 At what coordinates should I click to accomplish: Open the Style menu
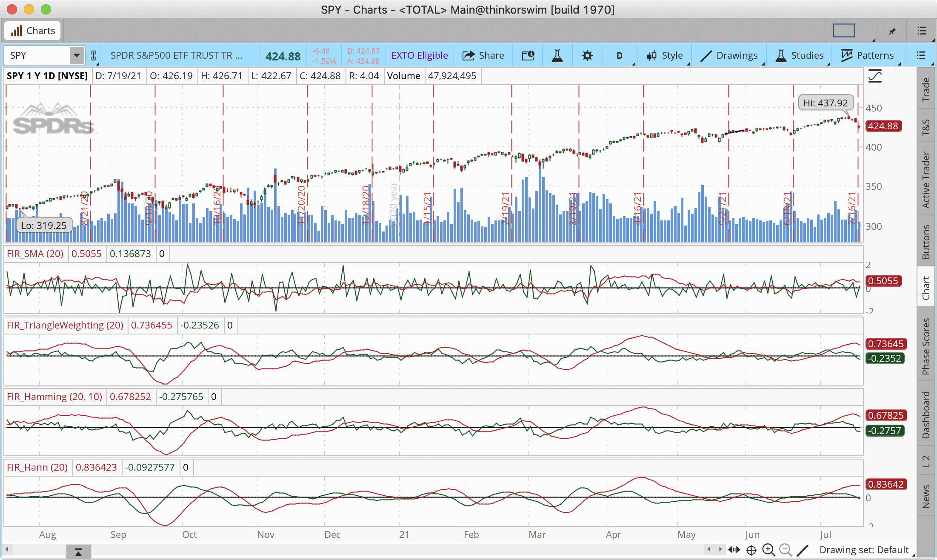click(x=665, y=55)
